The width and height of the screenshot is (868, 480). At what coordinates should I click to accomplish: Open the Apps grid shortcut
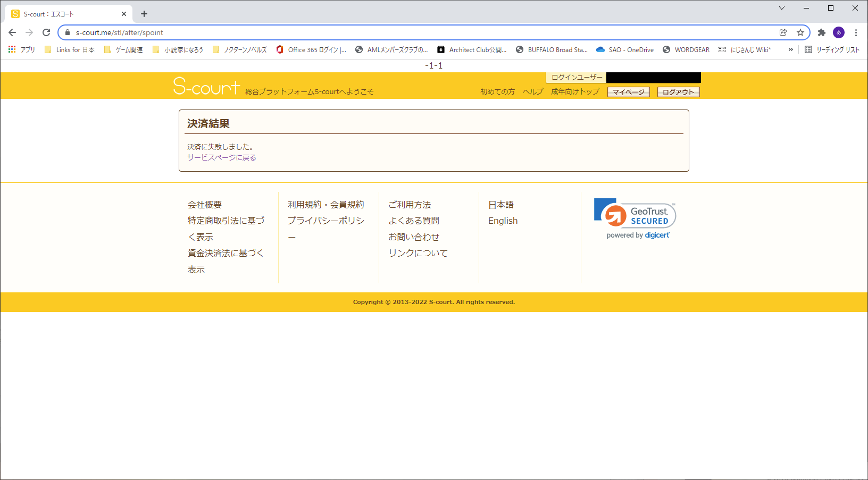coord(21,49)
